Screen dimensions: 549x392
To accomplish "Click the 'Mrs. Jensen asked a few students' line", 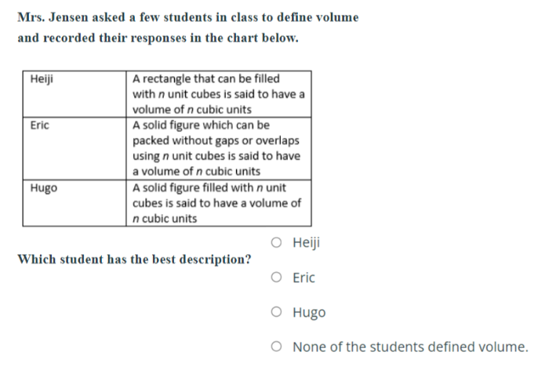I will (188, 16).
